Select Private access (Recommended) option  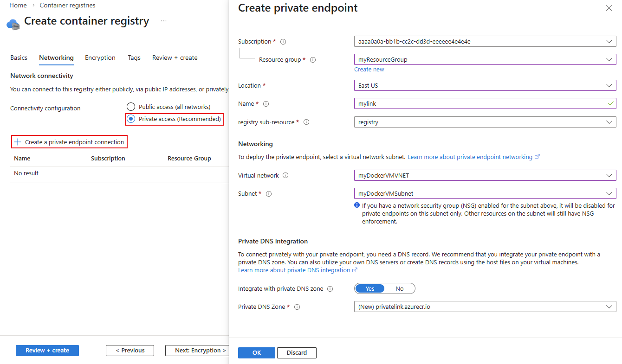click(x=131, y=119)
